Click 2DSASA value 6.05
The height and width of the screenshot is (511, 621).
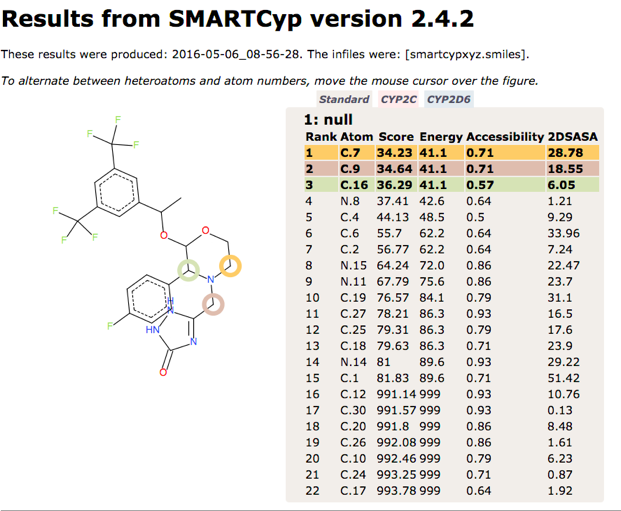point(561,185)
